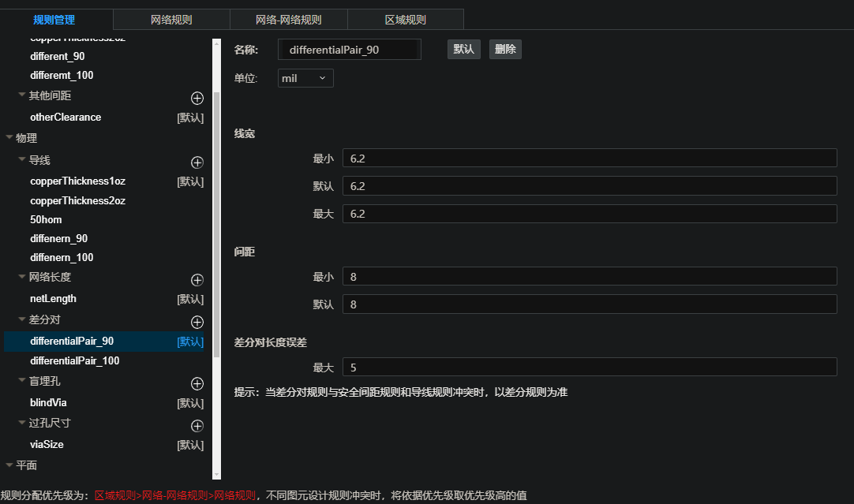Open the 单位 mil dropdown
854x504 pixels.
click(x=305, y=78)
